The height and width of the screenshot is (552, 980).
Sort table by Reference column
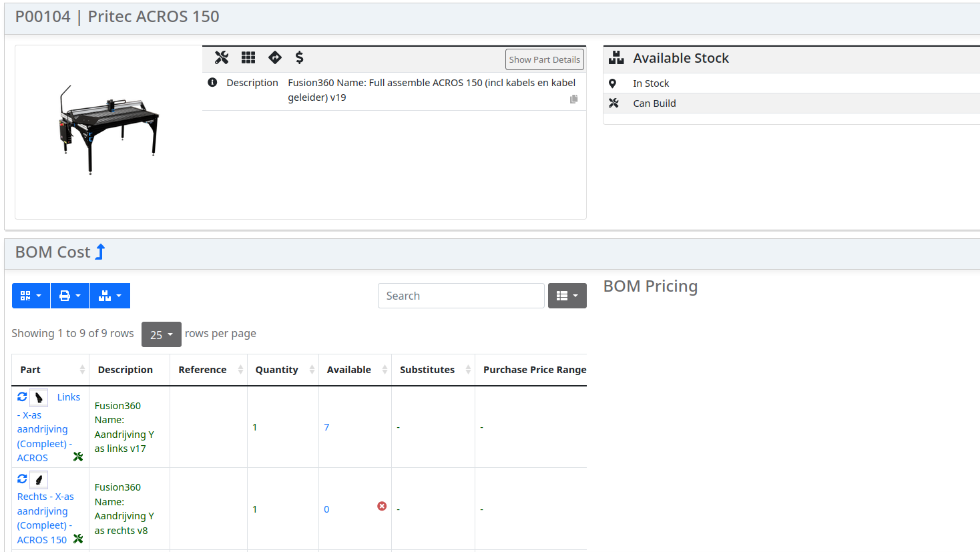(x=208, y=370)
